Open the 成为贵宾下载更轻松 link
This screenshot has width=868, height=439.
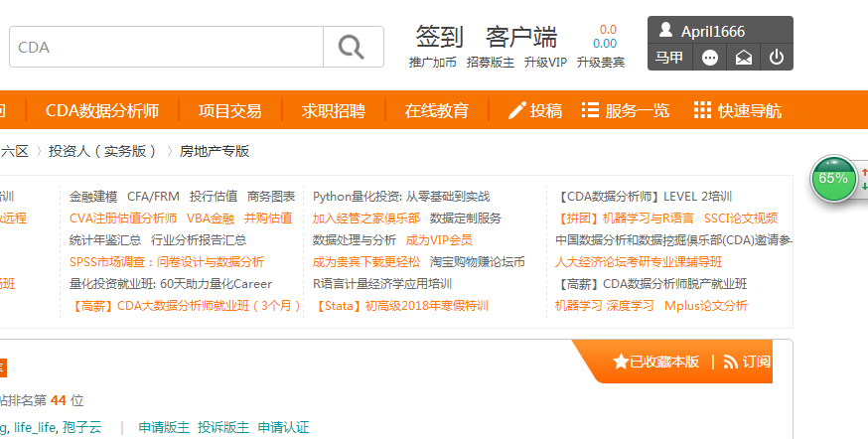click(366, 262)
